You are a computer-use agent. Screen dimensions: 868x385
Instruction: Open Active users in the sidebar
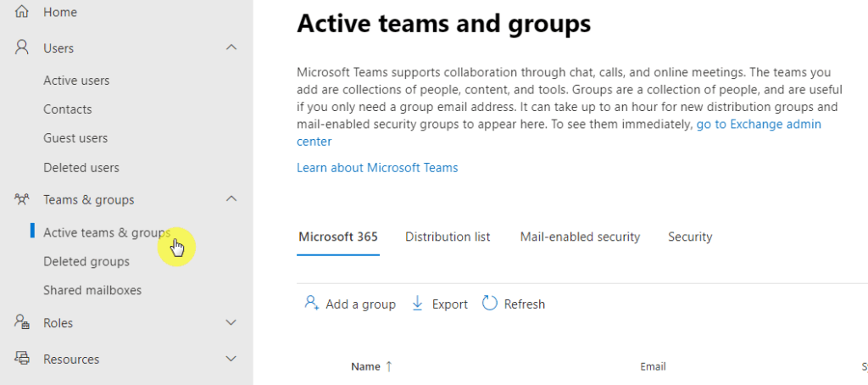click(76, 81)
